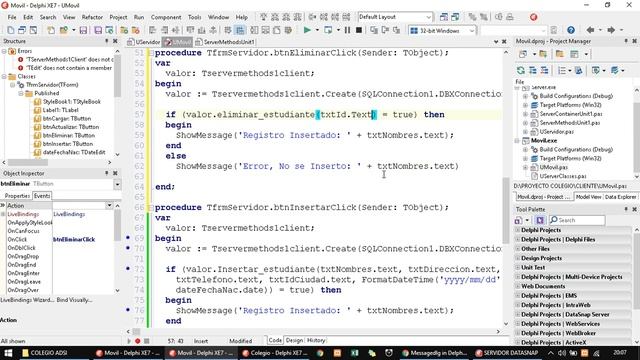Viewport: 640px width, 360px height.
Task: Open the Component menu
Action: pyautogui.click(x=166, y=17)
